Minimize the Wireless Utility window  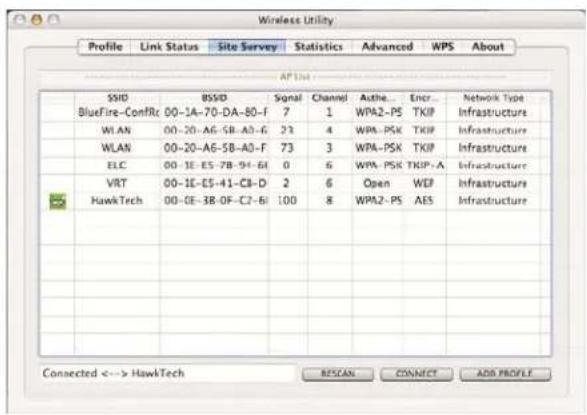[37, 19]
